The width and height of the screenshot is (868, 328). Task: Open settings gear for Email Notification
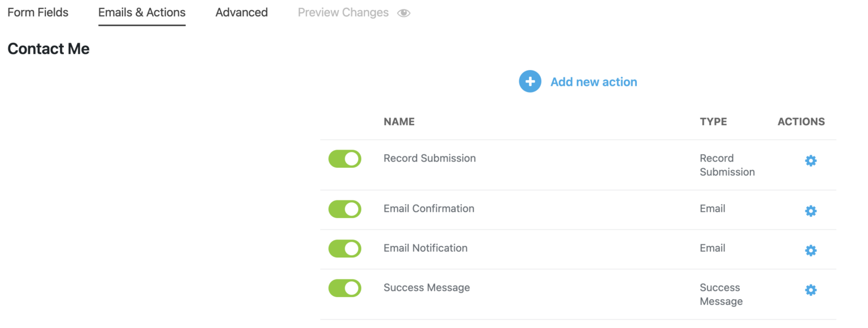[x=811, y=250]
